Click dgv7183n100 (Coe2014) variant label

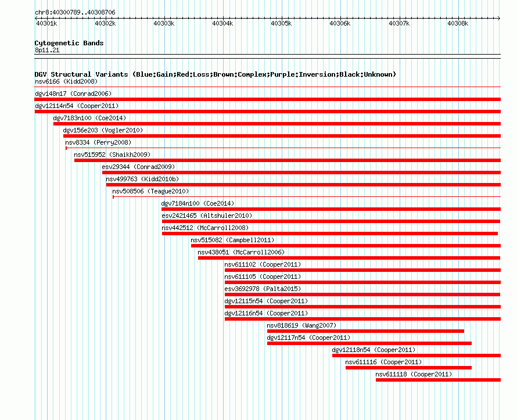coord(89,118)
